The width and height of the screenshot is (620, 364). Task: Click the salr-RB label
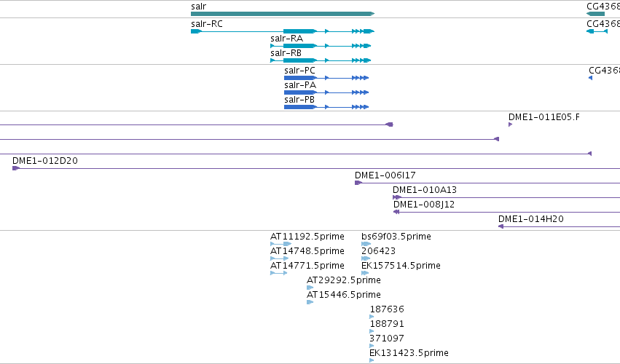286,53
